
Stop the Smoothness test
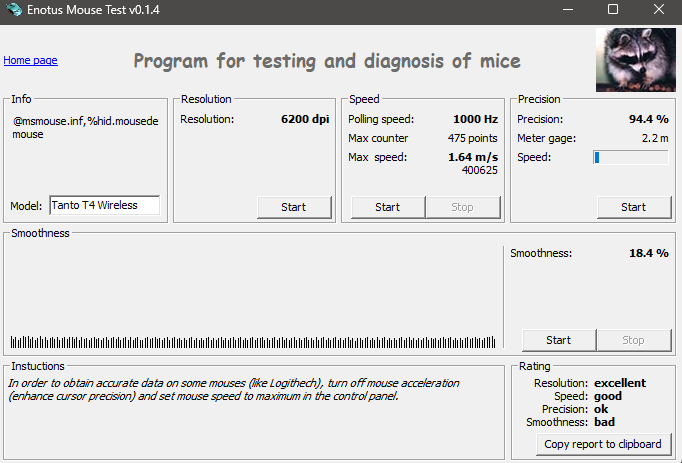point(634,340)
